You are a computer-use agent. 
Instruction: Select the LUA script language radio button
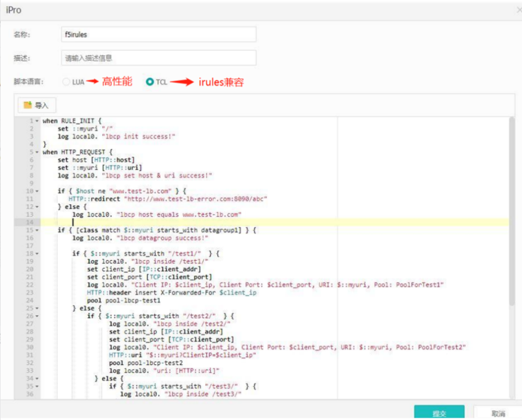coord(66,82)
